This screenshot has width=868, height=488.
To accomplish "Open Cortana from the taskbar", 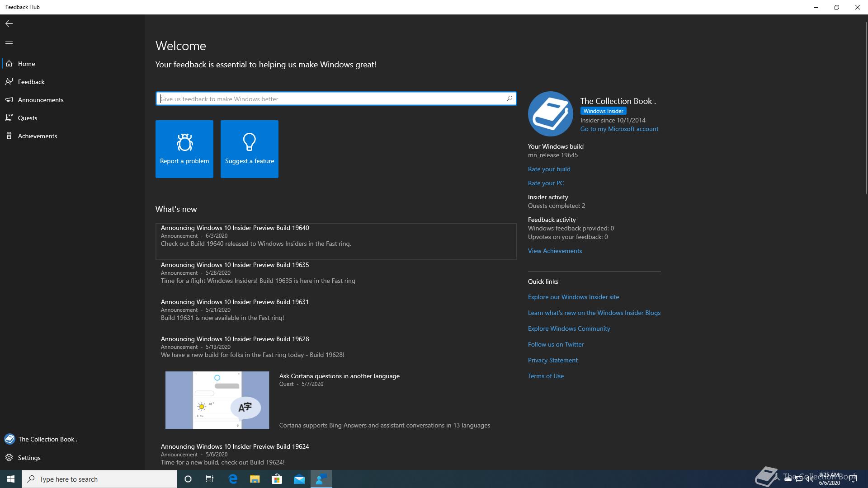I will (x=188, y=479).
